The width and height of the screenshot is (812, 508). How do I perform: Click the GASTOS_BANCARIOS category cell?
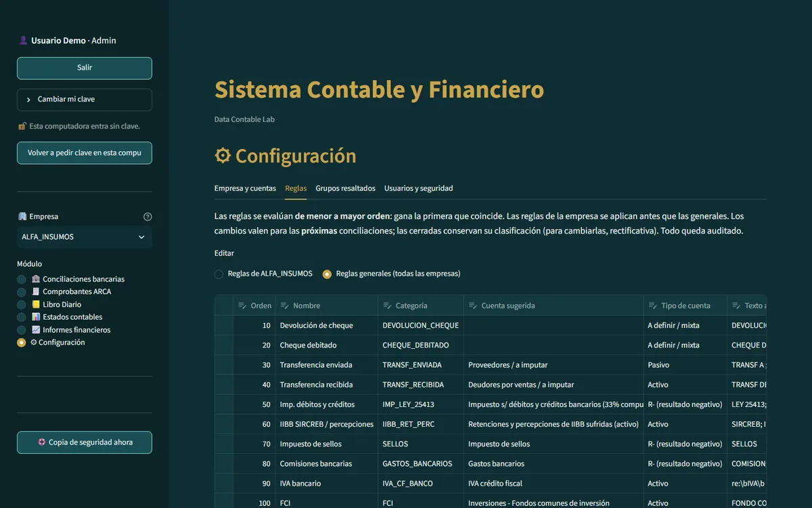coord(421,464)
